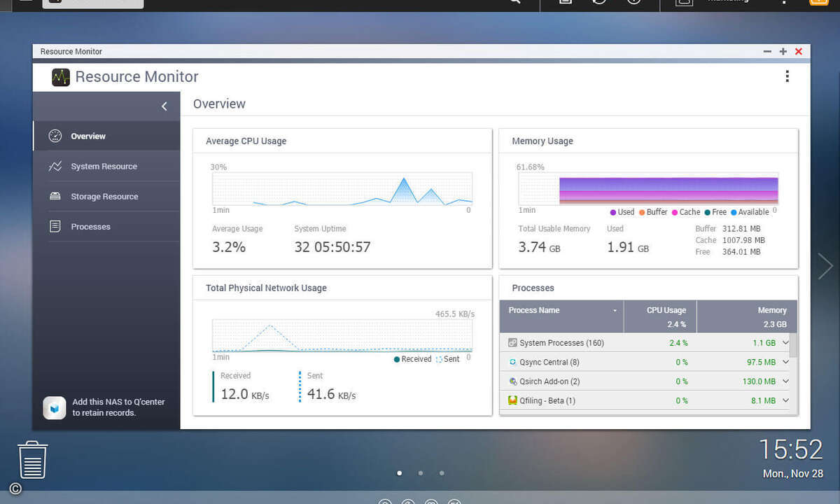Click the Processes panel title
The height and width of the screenshot is (504, 840).
533,288
